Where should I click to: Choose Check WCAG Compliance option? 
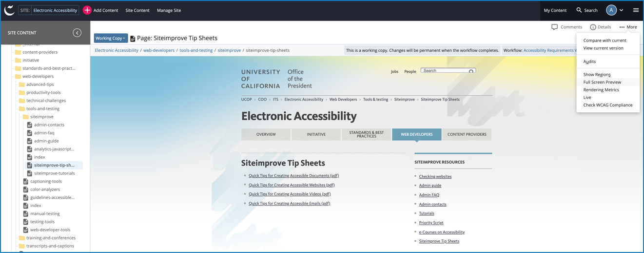tap(607, 105)
